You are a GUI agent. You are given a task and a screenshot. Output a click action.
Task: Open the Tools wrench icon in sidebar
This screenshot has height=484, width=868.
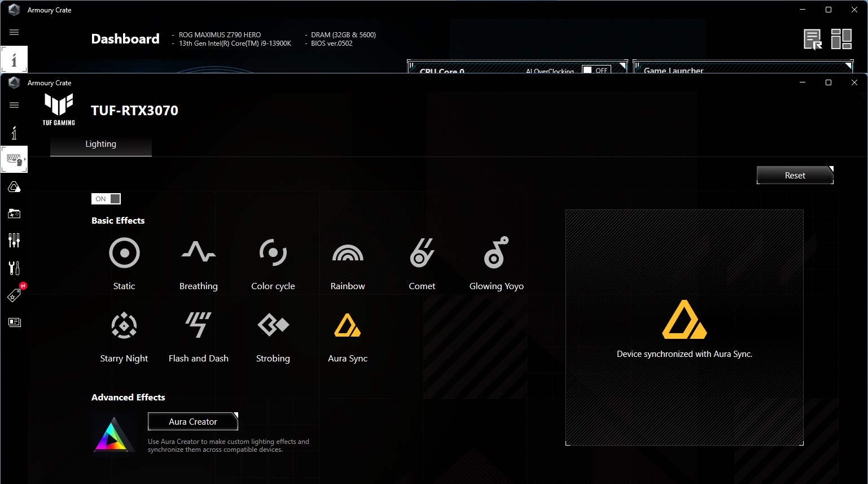[14, 268]
